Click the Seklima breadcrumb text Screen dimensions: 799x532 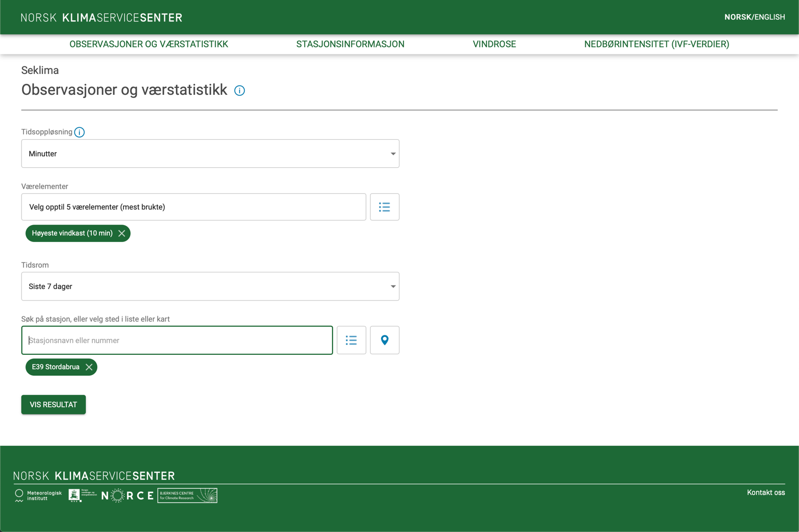click(40, 70)
